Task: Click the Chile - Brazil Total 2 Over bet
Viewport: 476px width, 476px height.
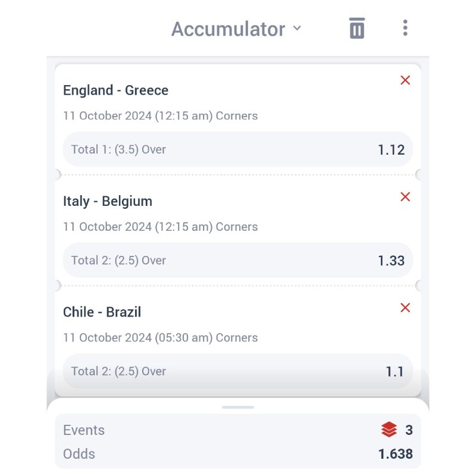Action: click(118, 371)
